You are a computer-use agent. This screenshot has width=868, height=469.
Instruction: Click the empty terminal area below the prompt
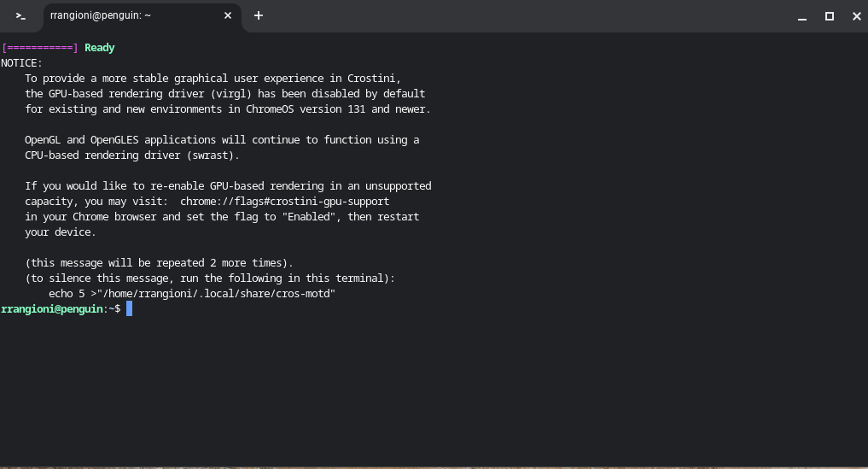tap(434, 388)
